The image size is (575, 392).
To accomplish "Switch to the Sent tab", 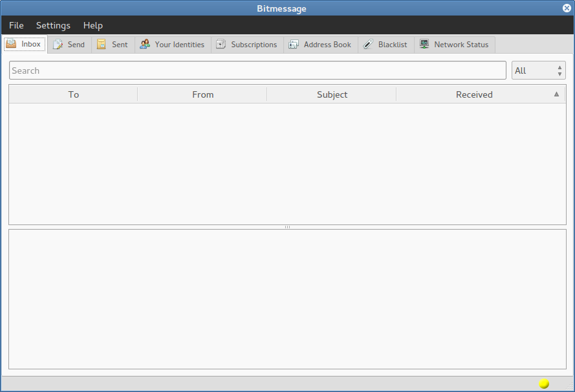I will [x=113, y=45].
